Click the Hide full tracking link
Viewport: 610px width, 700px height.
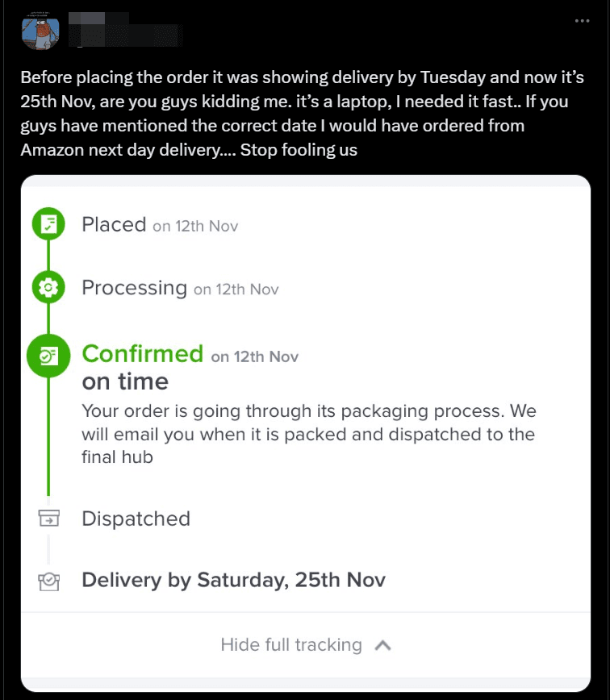pyautogui.click(x=290, y=644)
